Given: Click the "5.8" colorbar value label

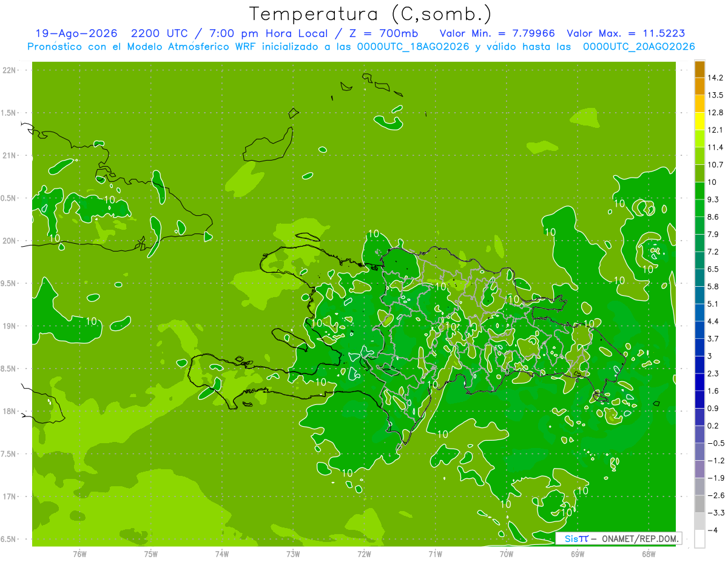Looking at the screenshot, I should pyautogui.click(x=713, y=287).
